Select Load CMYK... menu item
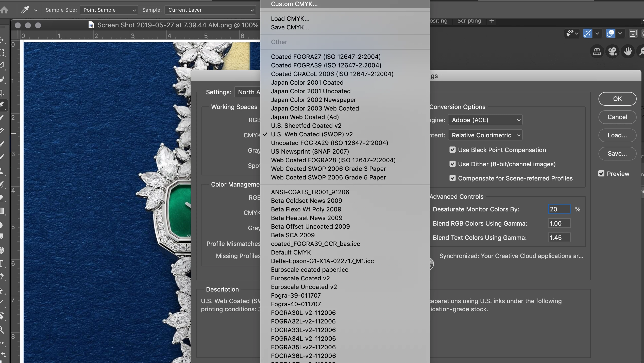Image resolution: width=644 pixels, height=363 pixels. tap(290, 19)
